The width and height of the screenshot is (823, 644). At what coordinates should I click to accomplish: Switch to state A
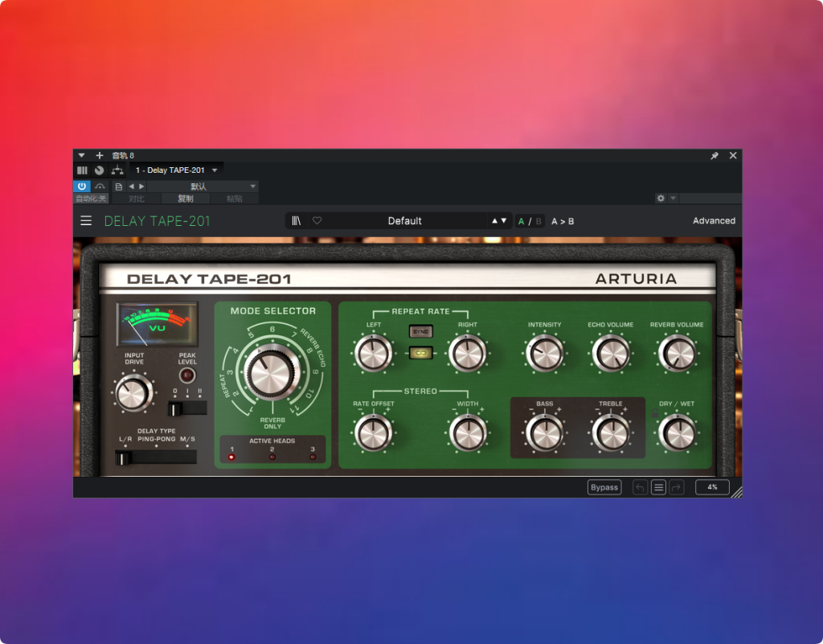521,221
